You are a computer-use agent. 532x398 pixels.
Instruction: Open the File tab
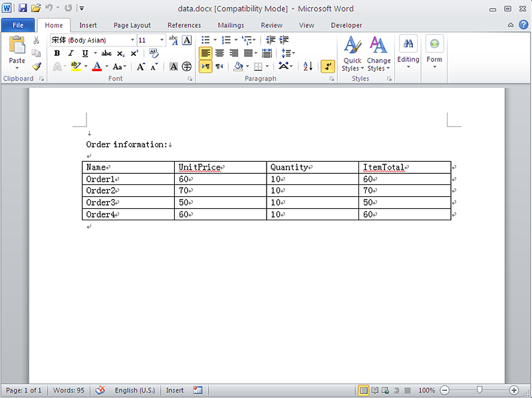pos(18,25)
